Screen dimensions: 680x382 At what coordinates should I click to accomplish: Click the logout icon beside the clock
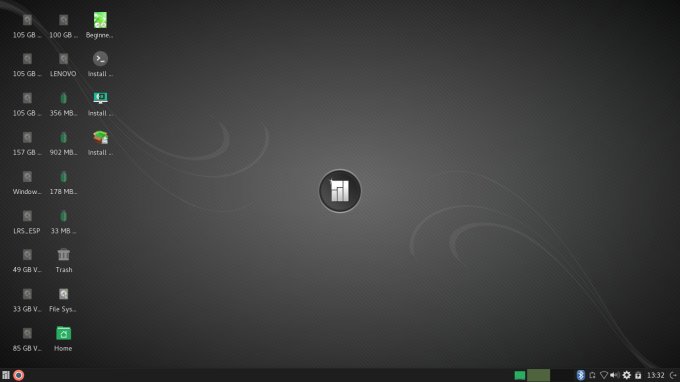(673, 375)
